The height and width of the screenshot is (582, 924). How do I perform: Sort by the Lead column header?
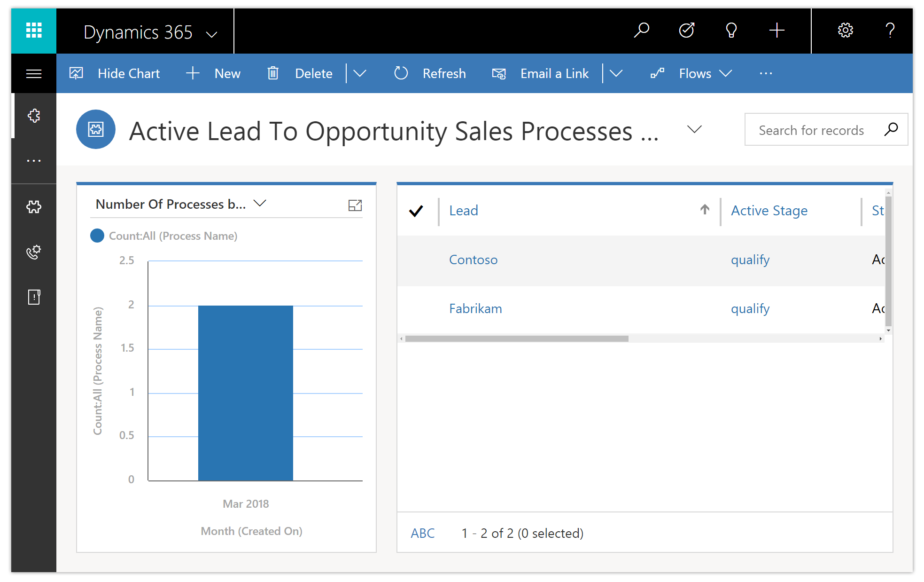(464, 211)
